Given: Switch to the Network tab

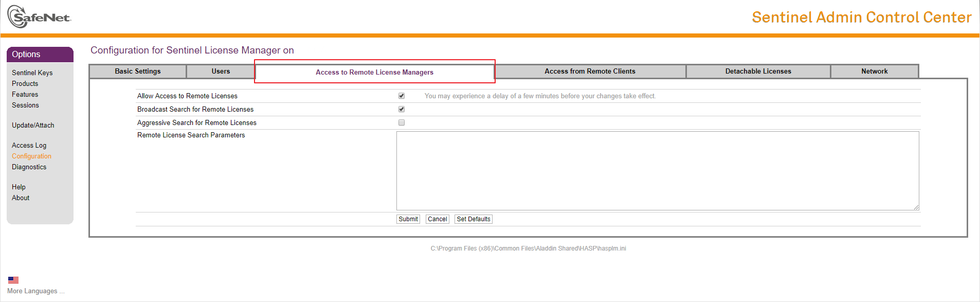Looking at the screenshot, I should (x=875, y=72).
